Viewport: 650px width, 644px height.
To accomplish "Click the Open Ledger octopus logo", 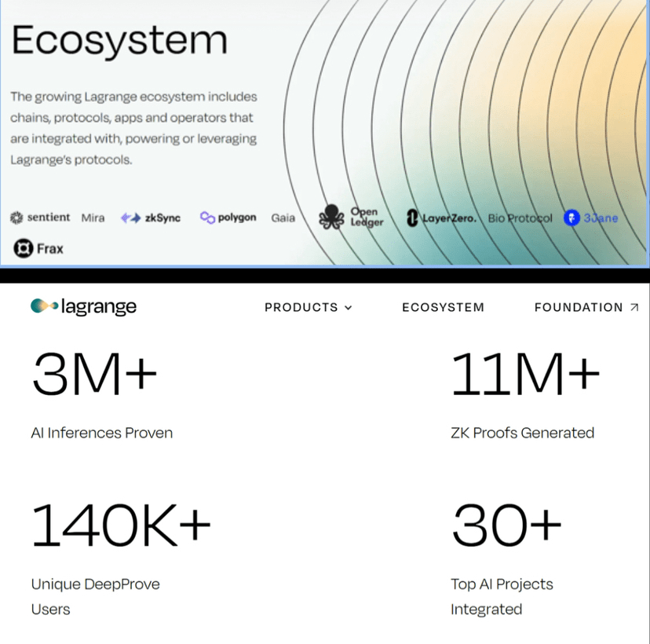I will click(331, 217).
